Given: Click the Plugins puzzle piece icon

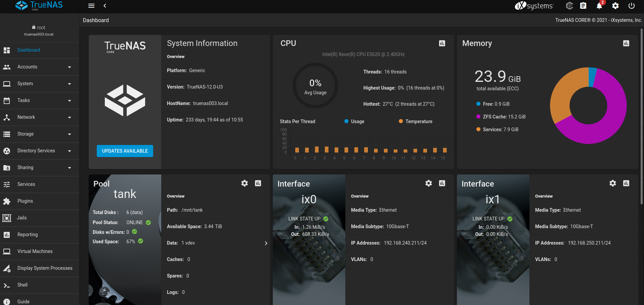Looking at the screenshot, I should [7, 201].
